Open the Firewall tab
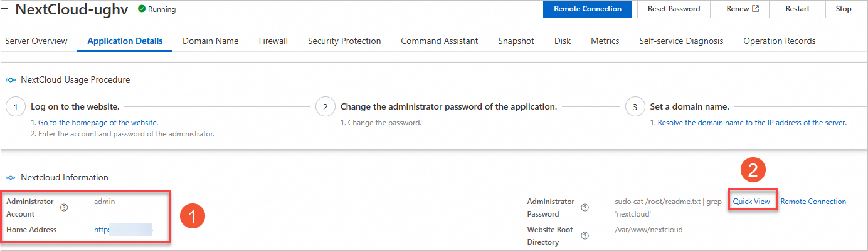This screenshot has width=868, height=251. pyautogui.click(x=273, y=41)
